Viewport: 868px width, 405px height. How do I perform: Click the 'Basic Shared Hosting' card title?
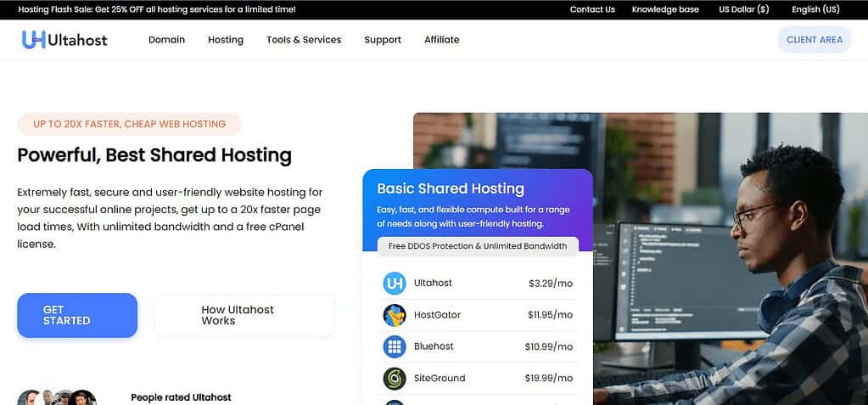(451, 189)
